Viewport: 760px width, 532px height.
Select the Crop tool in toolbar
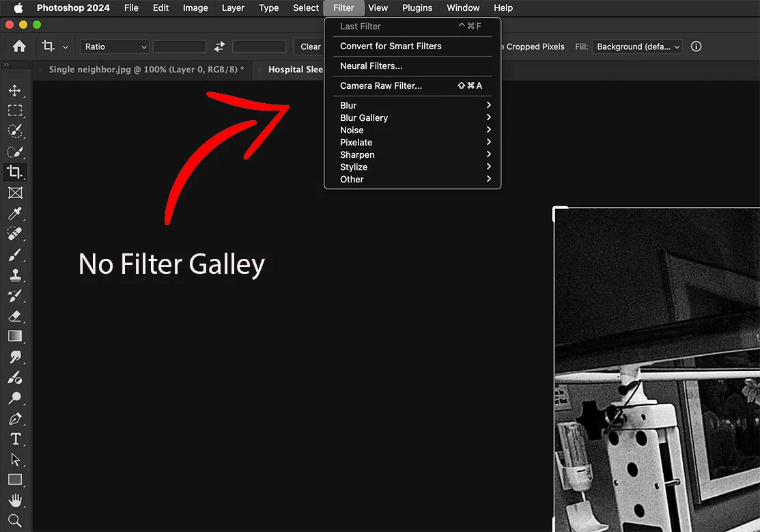(x=14, y=172)
